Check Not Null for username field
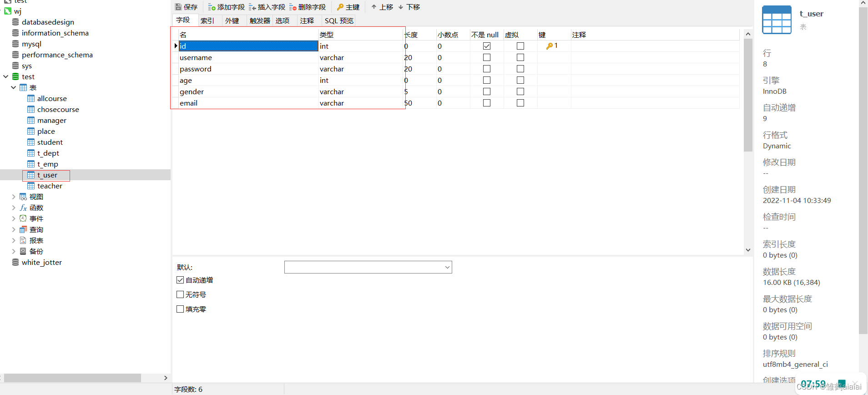The height and width of the screenshot is (395, 868). click(x=487, y=57)
